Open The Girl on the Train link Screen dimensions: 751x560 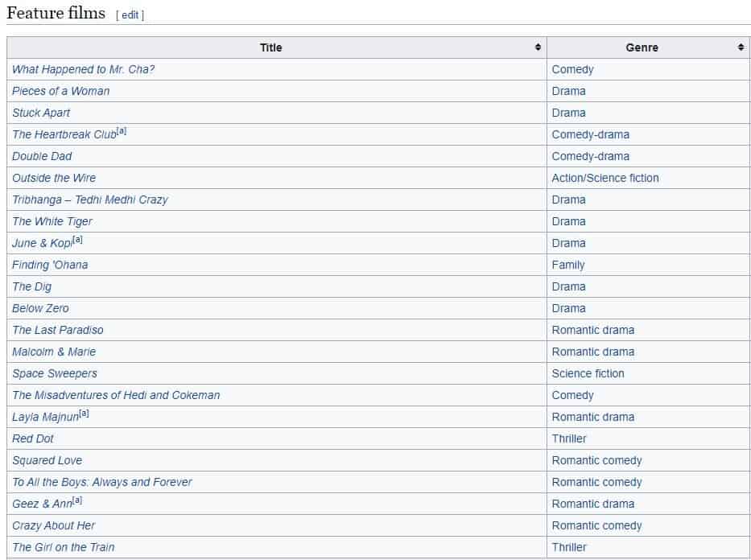point(64,547)
